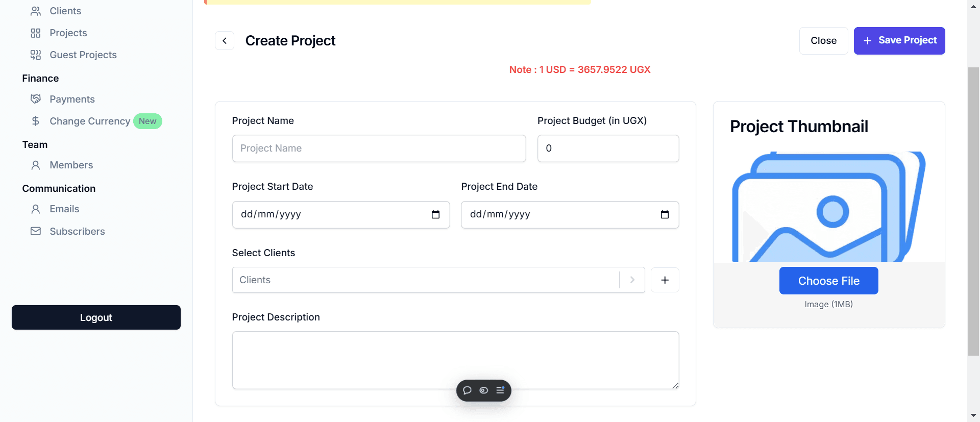Open the list menu icon in floating toolbar
The image size is (980, 422).
[x=500, y=390]
